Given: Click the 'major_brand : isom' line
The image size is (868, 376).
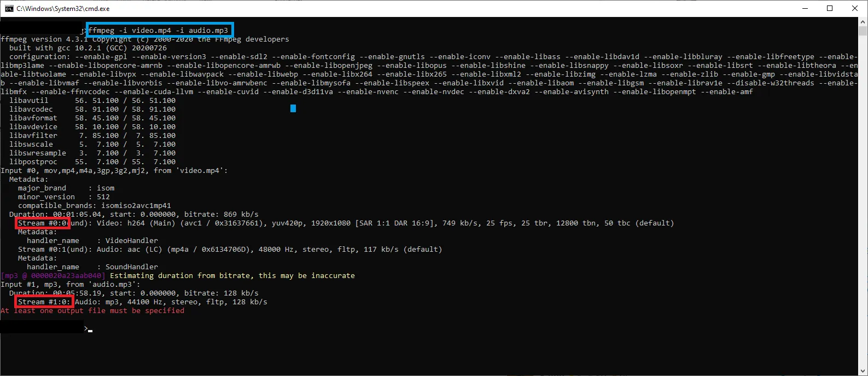Looking at the screenshot, I should (66, 188).
